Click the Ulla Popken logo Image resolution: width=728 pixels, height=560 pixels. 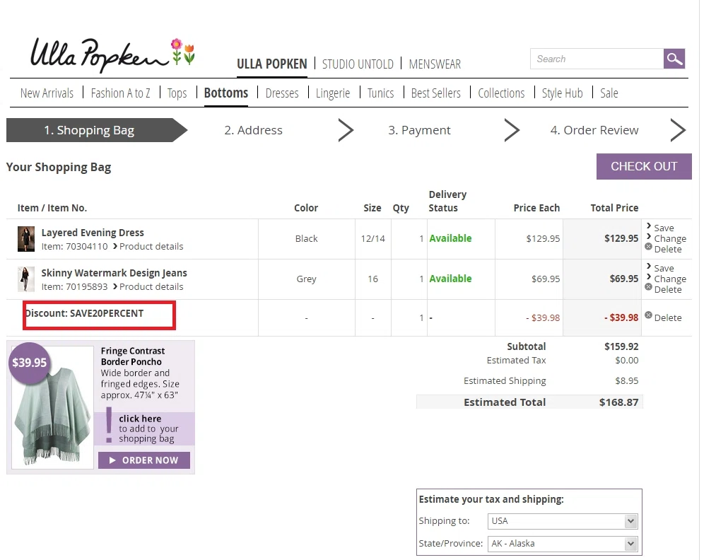click(x=112, y=56)
